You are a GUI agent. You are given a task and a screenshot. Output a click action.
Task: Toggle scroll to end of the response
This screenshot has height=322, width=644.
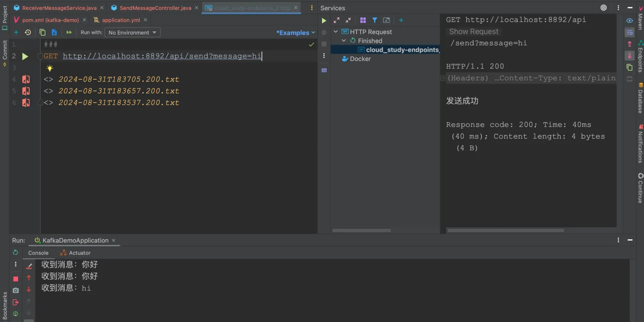[x=629, y=56]
